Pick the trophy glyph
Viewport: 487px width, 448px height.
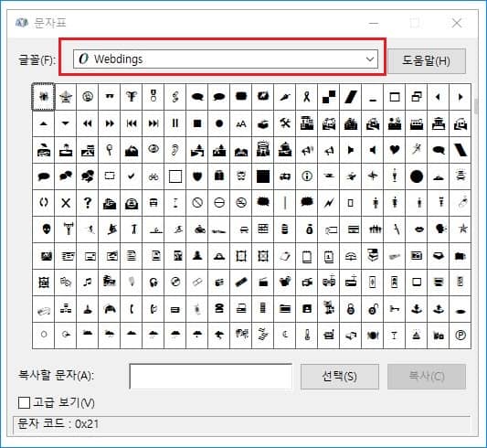click(x=132, y=97)
